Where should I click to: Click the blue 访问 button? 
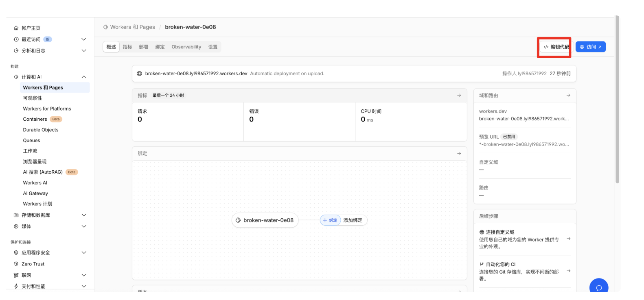590,47
